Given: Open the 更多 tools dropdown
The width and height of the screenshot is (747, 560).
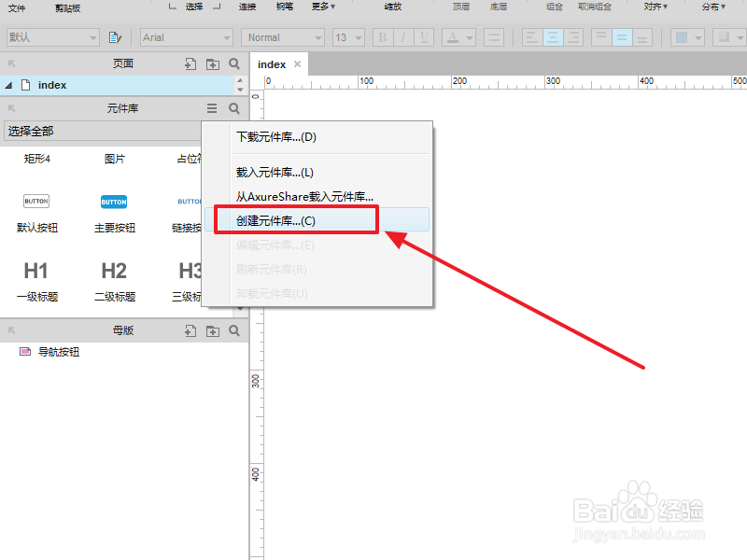Looking at the screenshot, I should (x=323, y=7).
